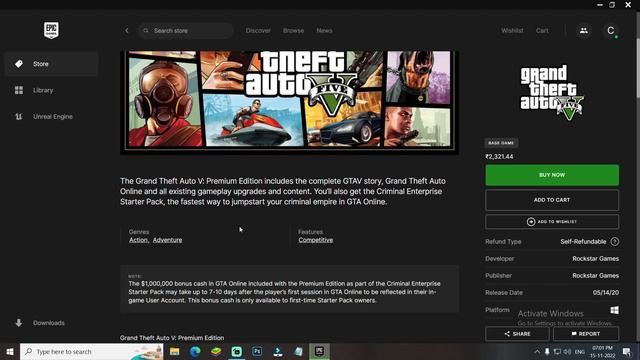Open File Explorer from taskbar
The image size is (640, 360).
click(x=175, y=351)
